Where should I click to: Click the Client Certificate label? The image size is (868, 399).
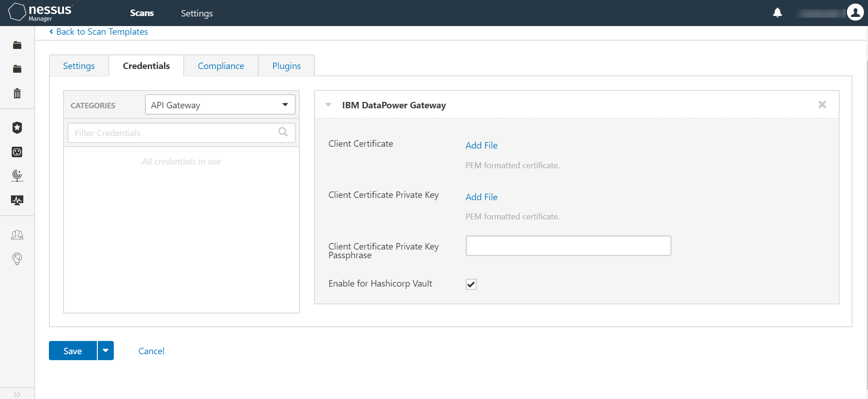click(x=361, y=144)
